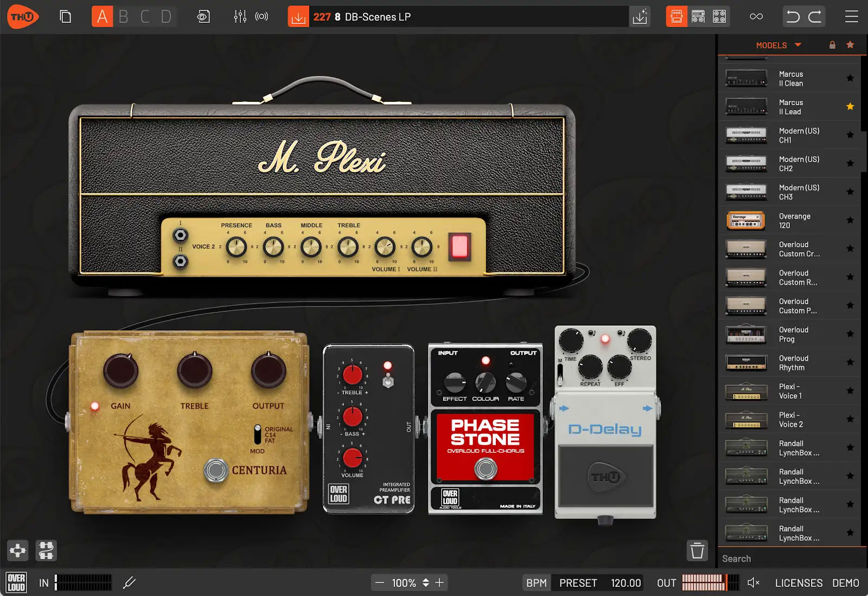Mute output with the speaker icon
868x596 pixels.
tap(753, 583)
